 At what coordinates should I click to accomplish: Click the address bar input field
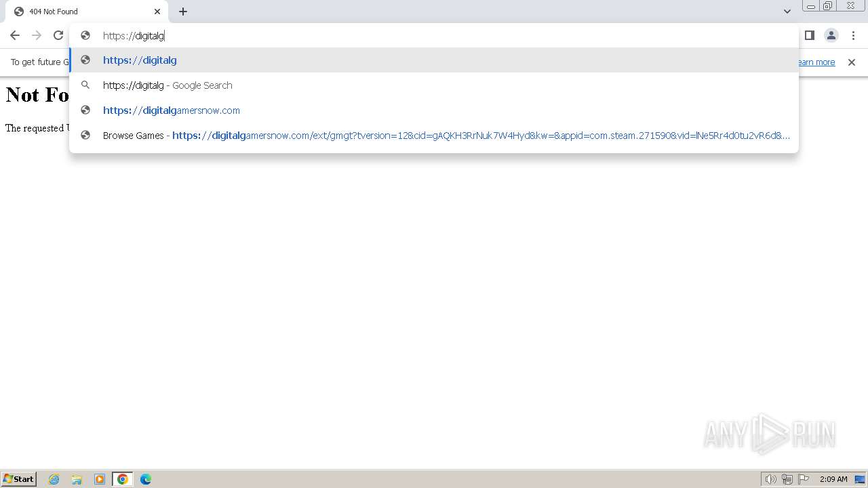click(x=434, y=36)
